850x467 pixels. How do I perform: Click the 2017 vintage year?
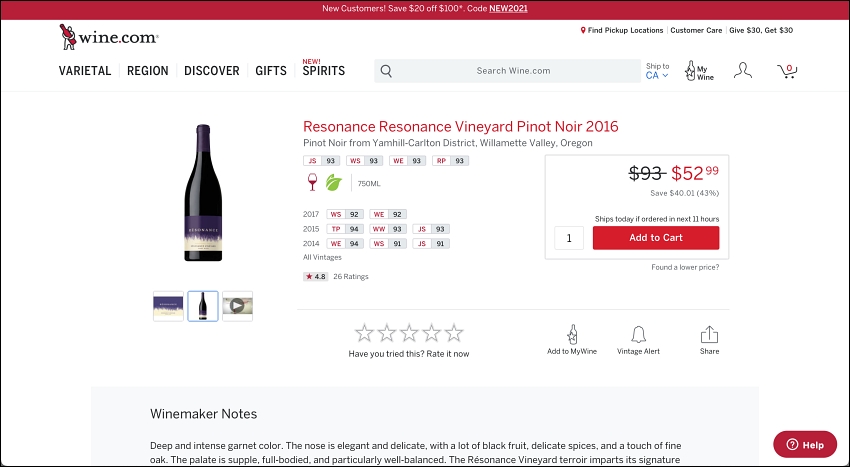[x=311, y=214]
